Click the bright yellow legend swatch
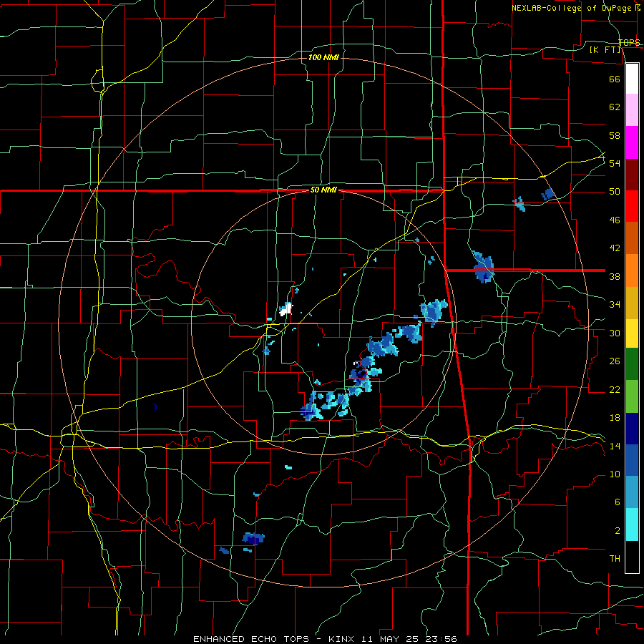The height and width of the screenshot is (644, 644). pyautogui.click(x=632, y=333)
